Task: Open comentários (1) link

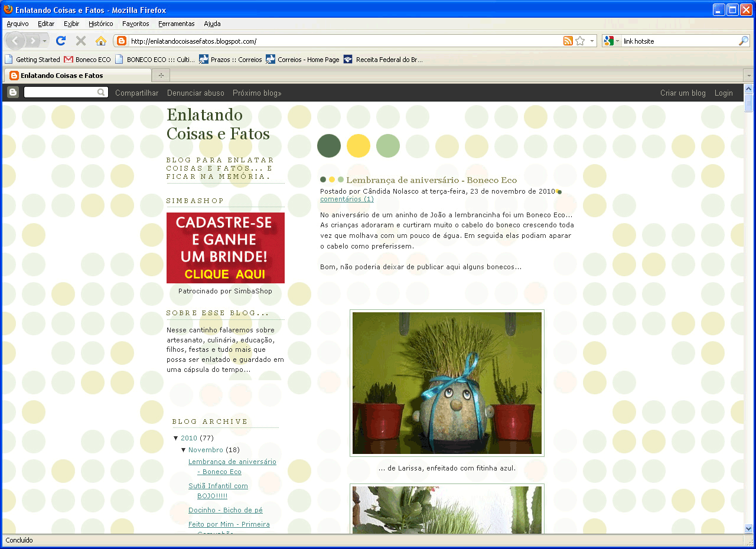Action: point(347,199)
